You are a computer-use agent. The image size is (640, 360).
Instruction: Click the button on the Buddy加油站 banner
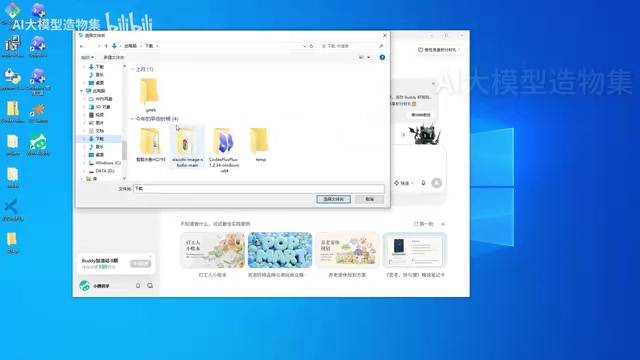[x=140, y=264]
